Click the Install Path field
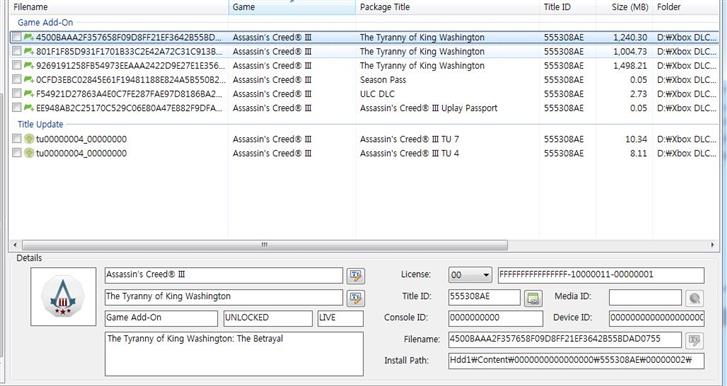The height and width of the screenshot is (386, 727). click(576, 361)
